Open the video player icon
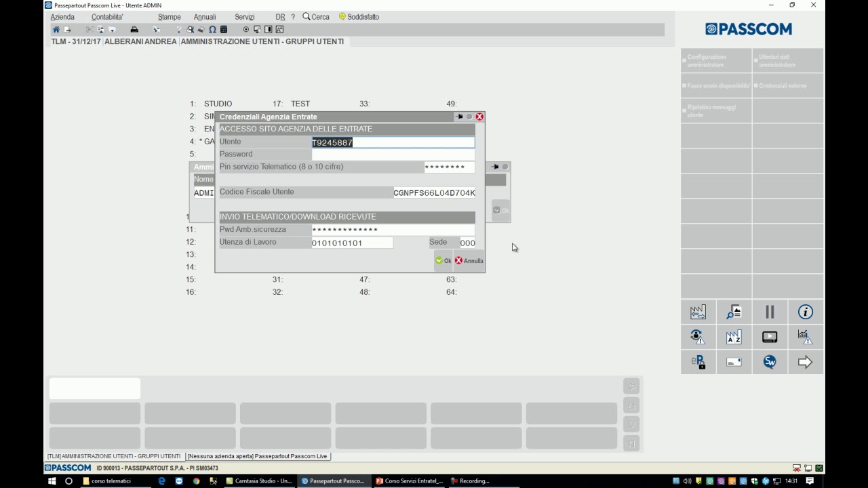The height and width of the screenshot is (488, 868). click(x=770, y=337)
